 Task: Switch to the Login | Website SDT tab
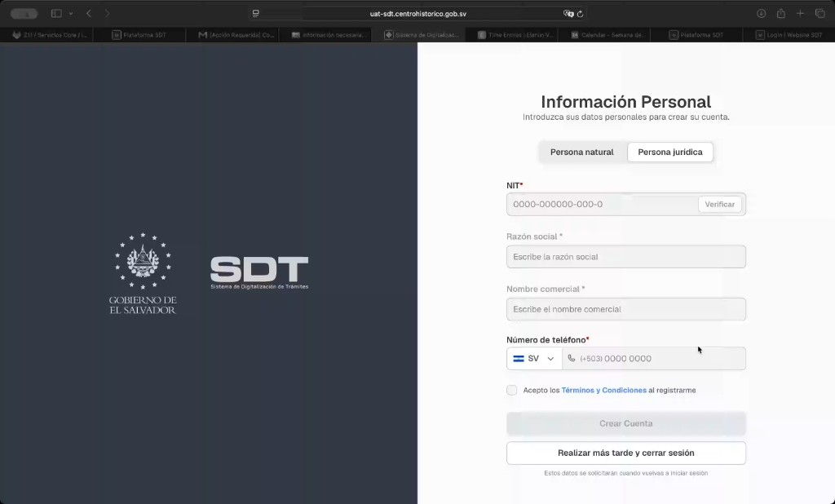[x=789, y=34]
